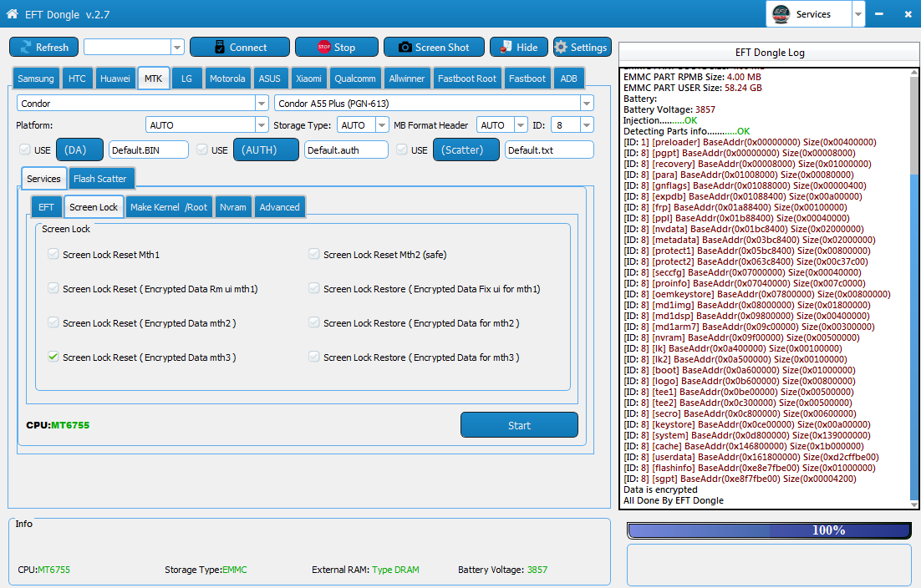Viewport: 921px width, 588px height.
Task: Open the Make Kernel /Root tab
Action: 169,207
